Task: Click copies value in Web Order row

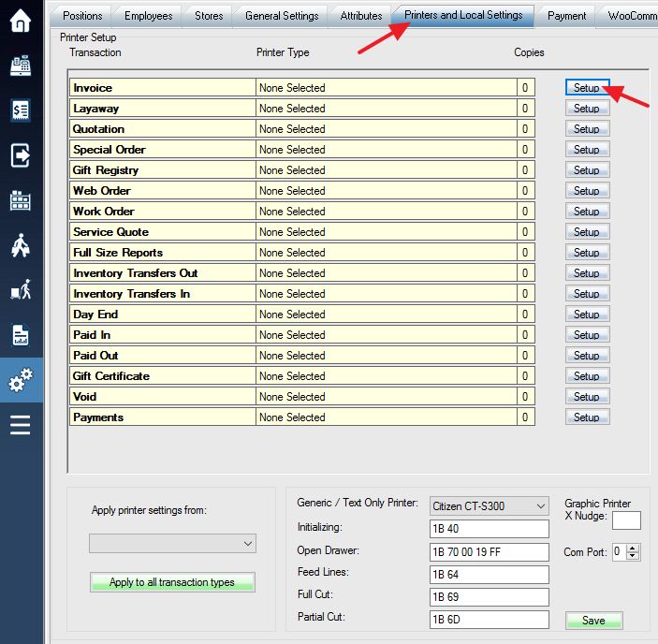Action: pos(526,190)
